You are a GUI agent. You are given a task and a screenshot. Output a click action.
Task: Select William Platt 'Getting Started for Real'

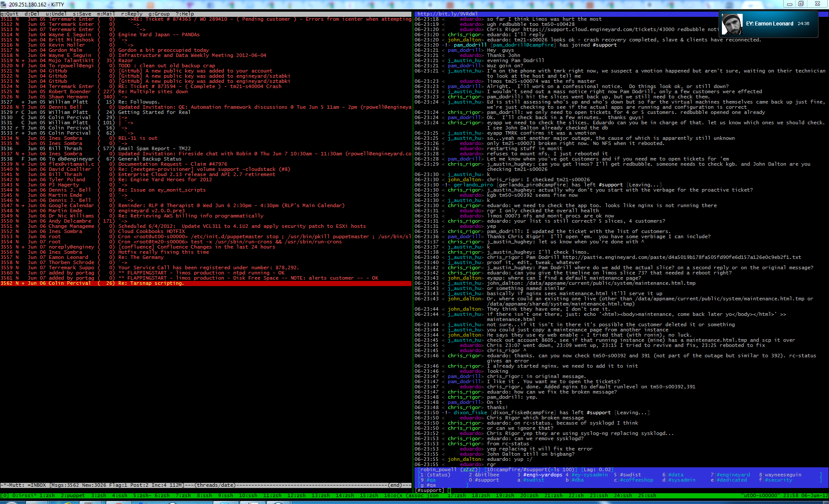[x=206, y=112]
